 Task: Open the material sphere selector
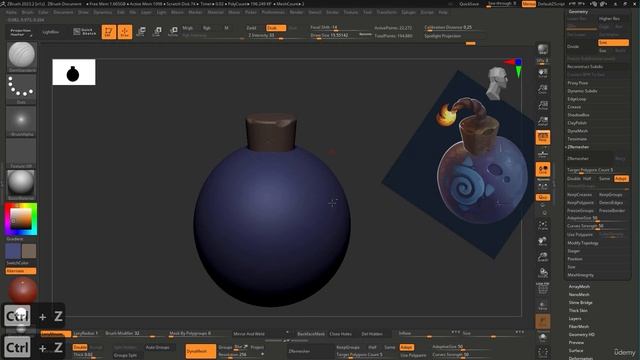[x=21, y=185]
